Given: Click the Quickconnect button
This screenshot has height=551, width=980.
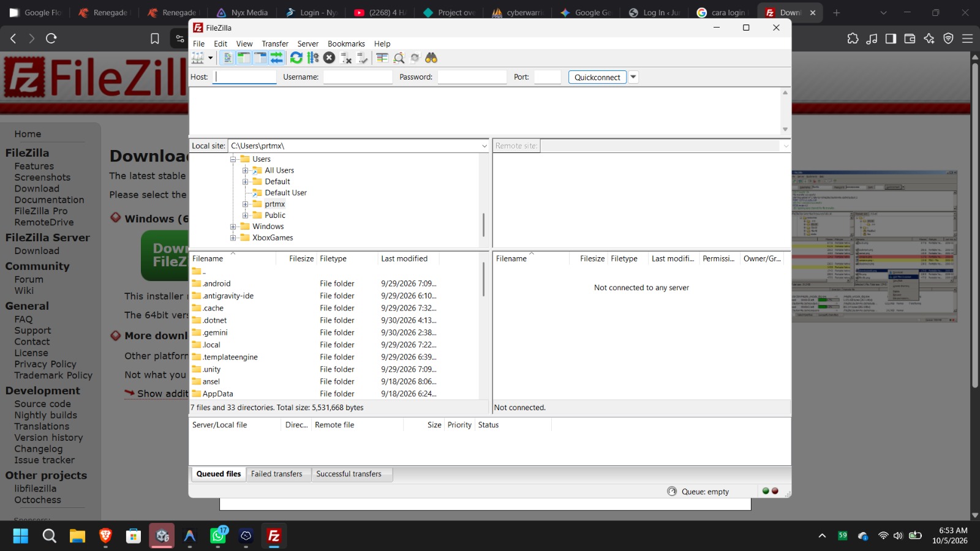Looking at the screenshot, I should coord(597,77).
